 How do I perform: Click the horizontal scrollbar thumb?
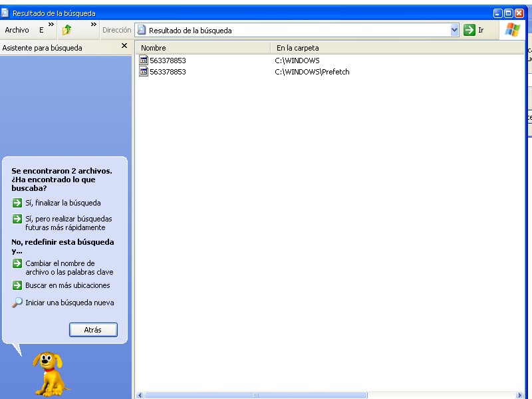[256, 395]
